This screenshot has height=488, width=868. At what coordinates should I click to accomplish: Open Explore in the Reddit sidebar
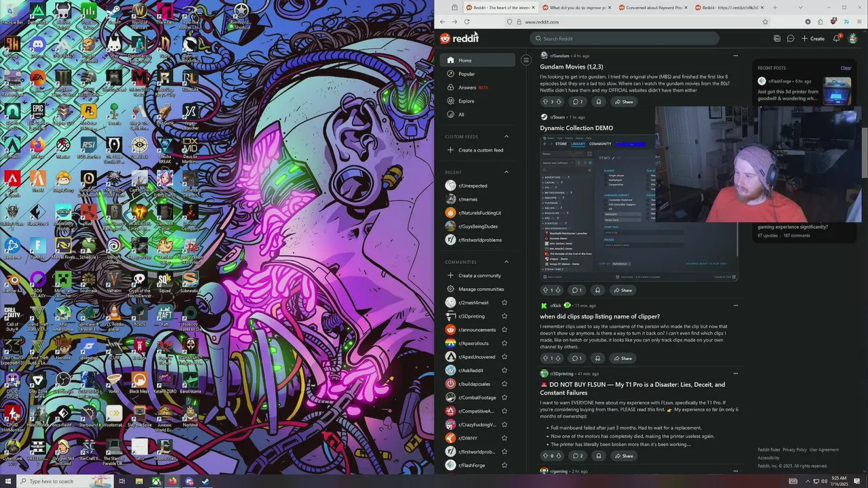pyautogui.click(x=477, y=101)
